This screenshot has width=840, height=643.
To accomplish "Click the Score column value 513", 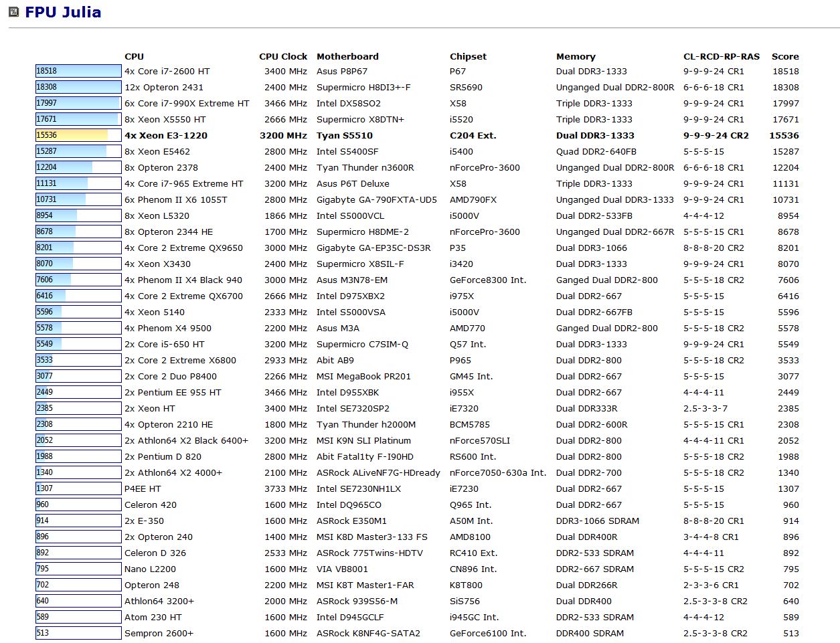I will coord(791,633).
